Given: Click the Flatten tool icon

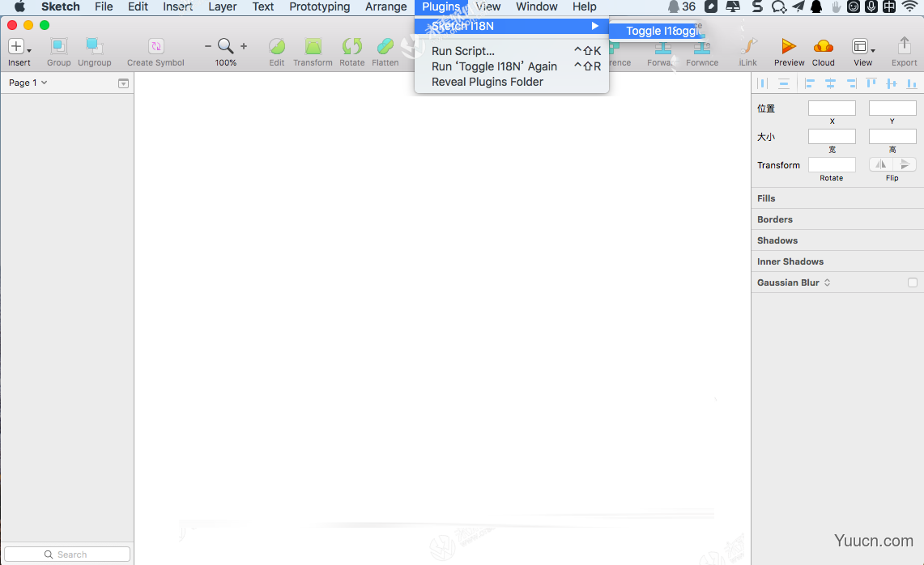Looking at the screenshot, I should (385, 46).
